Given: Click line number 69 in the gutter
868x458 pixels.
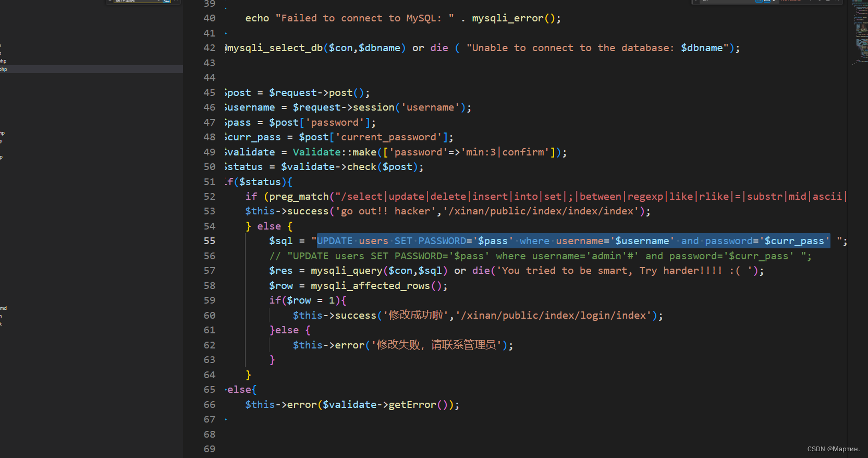Looking at the screenshot, I should [209, 449].
